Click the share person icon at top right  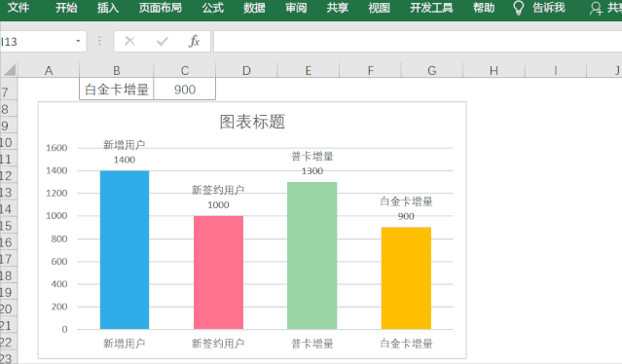[x=596, y=9]
